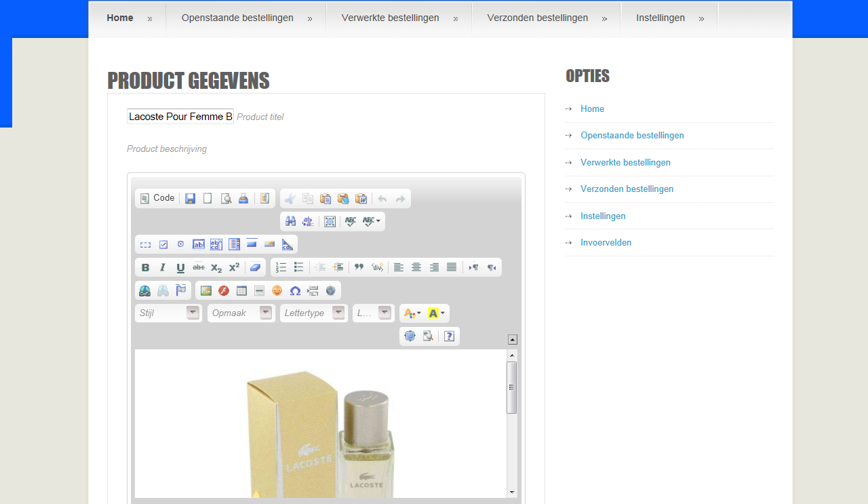Click the Maximize editor icon

(x=409, y=336)
